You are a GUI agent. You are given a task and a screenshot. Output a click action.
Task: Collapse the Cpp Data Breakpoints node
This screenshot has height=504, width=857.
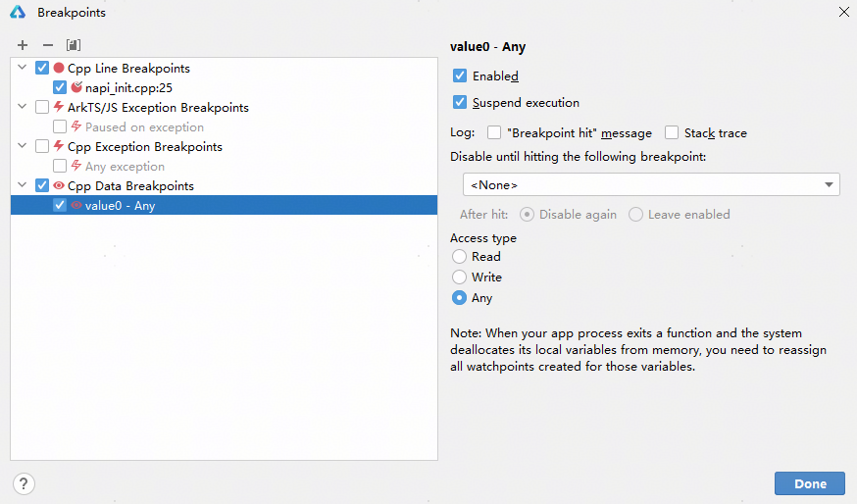[23, 186]
